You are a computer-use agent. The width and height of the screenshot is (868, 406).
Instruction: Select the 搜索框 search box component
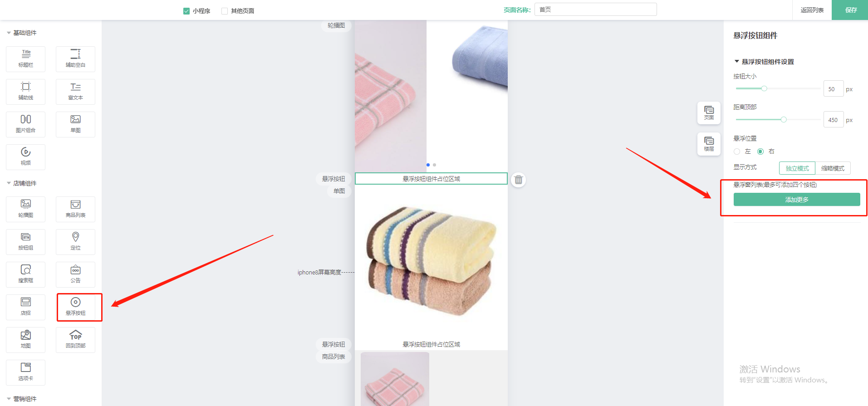[26, 274]
